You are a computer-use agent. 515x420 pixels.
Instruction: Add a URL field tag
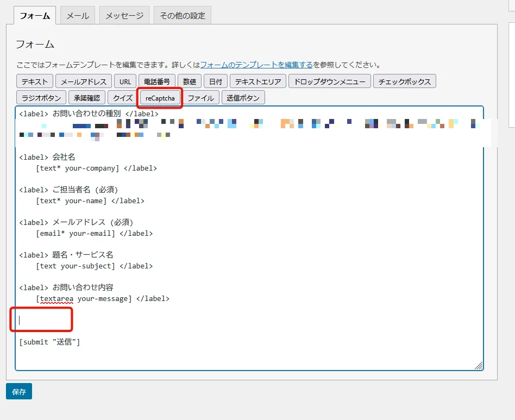[125, 82]
